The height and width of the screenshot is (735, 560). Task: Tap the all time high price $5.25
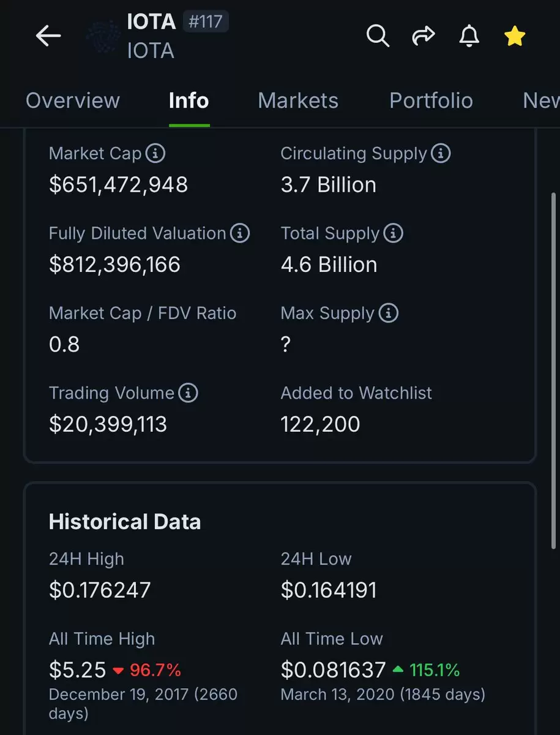pyautogui.click(x=78, y=670)
